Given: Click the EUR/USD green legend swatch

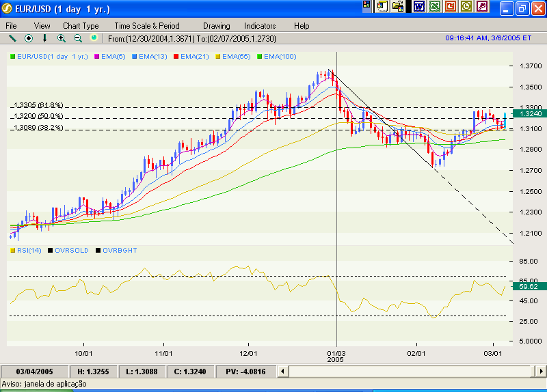Looking at the screenshot, I should click(x=13, y=57).
